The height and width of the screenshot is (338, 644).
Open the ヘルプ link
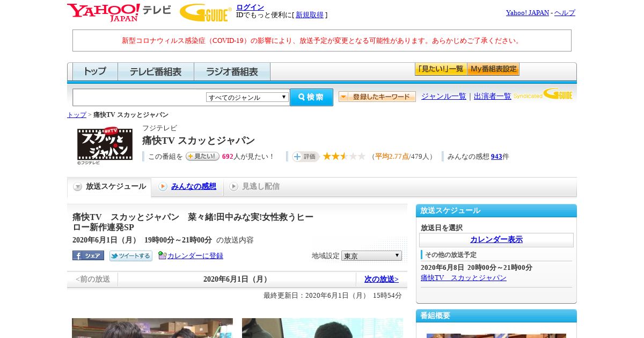[x=565, y=12]
